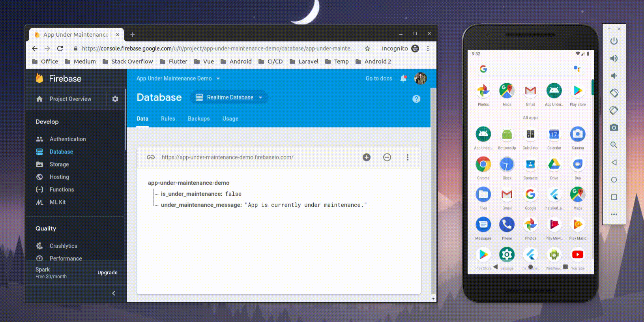The height and width of the screenshot is (322, 644).
Task: Open Storage in sidebar
Action: (x=59, y=165)
